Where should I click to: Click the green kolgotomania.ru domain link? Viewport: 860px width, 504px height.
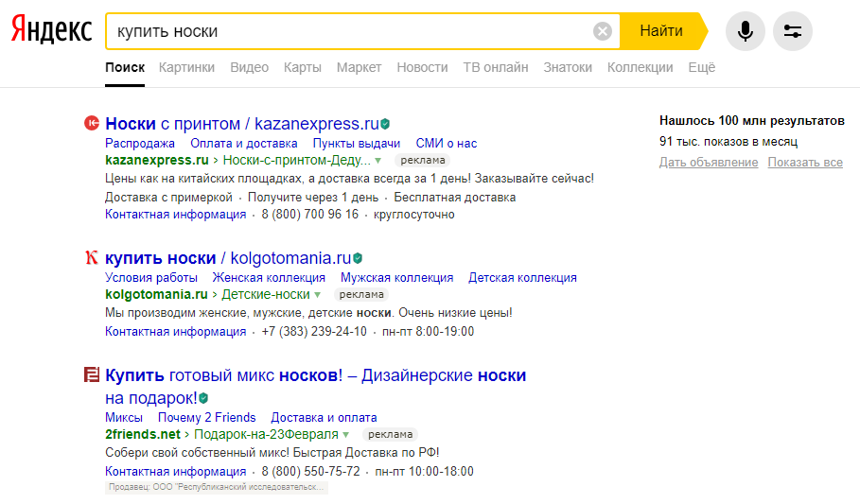click(156, 294)
